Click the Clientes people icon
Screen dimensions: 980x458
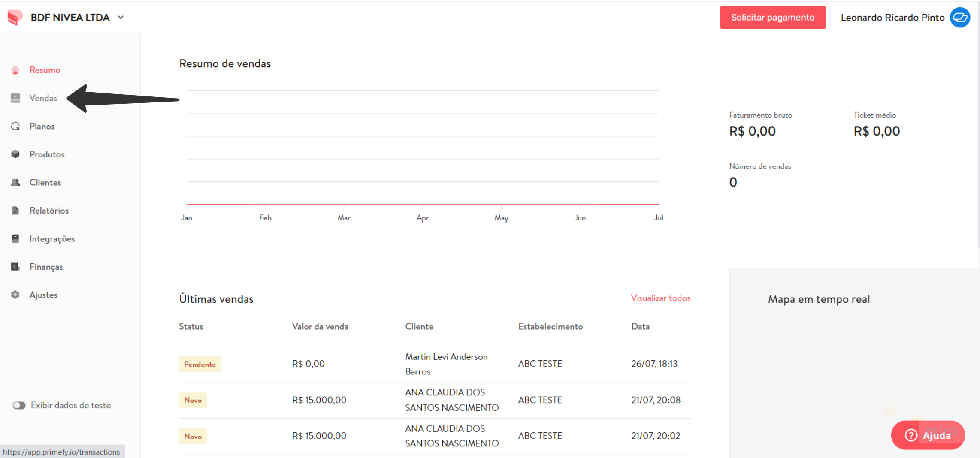(x=15, y=182)
